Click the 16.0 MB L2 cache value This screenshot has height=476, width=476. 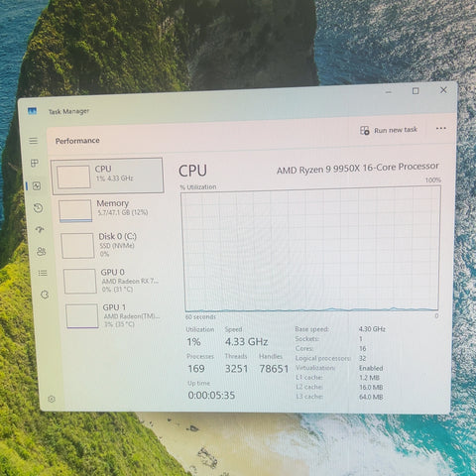point(371,387)
